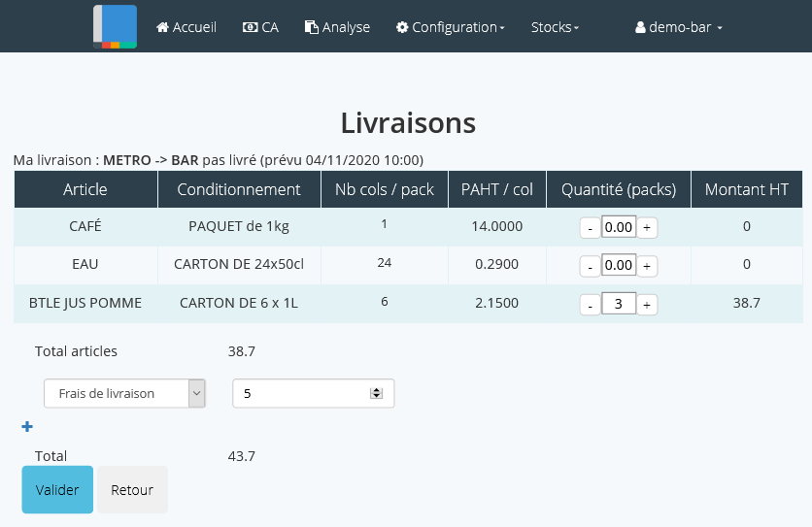Click the EAU quantity input field
812x527 pixels.
[619, 266]
